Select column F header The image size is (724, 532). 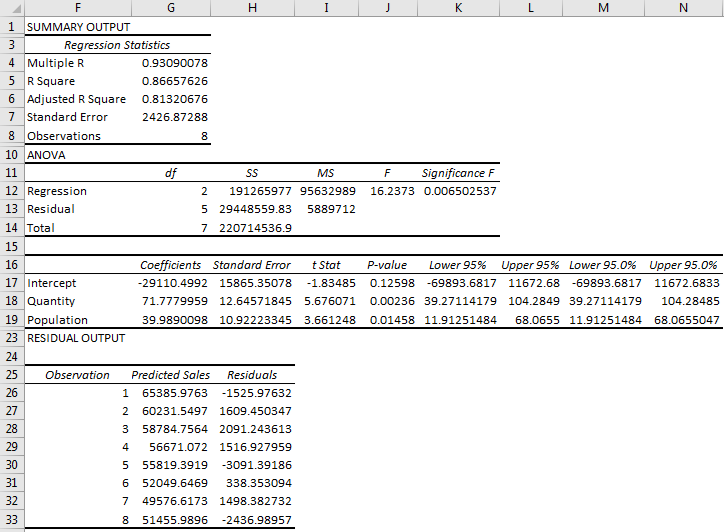(78, 8)
